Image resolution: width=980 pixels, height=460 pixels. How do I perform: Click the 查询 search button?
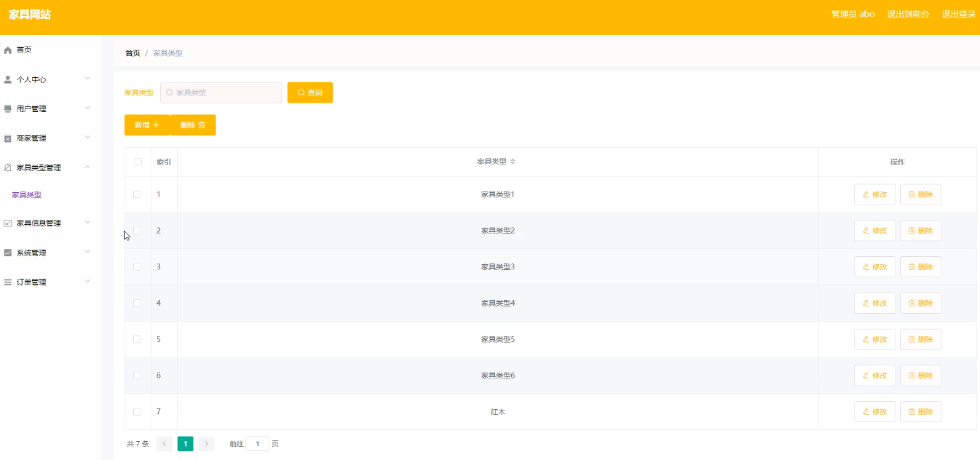310,93
